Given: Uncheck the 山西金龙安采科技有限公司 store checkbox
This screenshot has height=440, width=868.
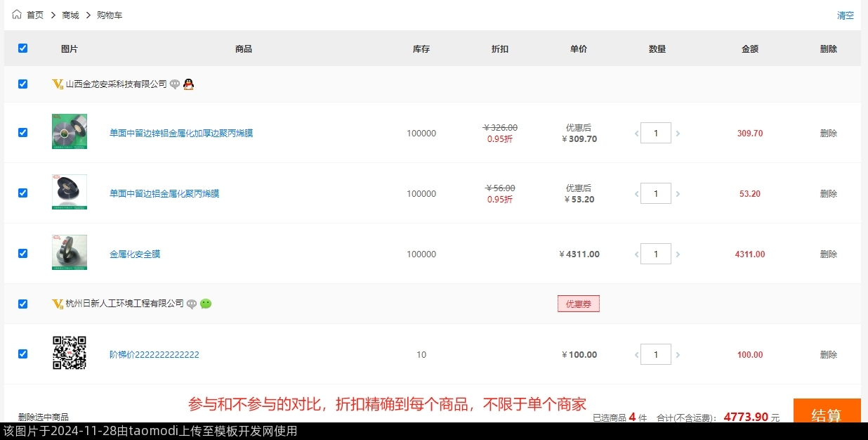Looking at the screenshot, I should tap(22, 84).
